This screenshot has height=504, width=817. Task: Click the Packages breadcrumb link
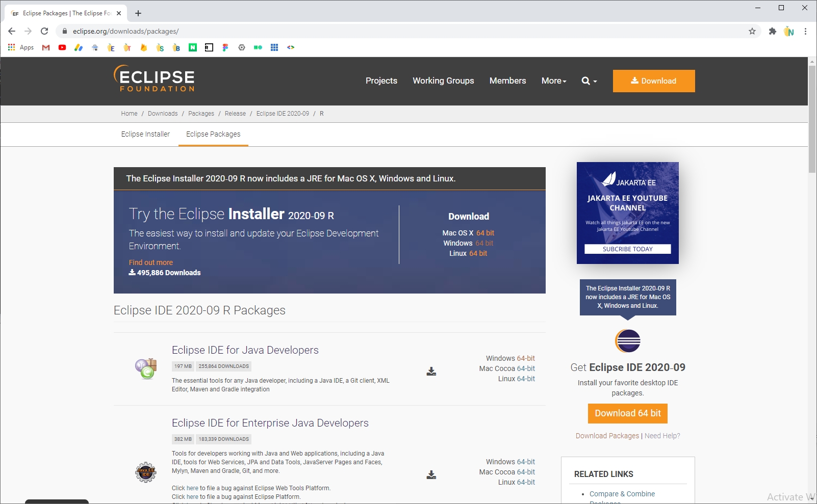201,114
